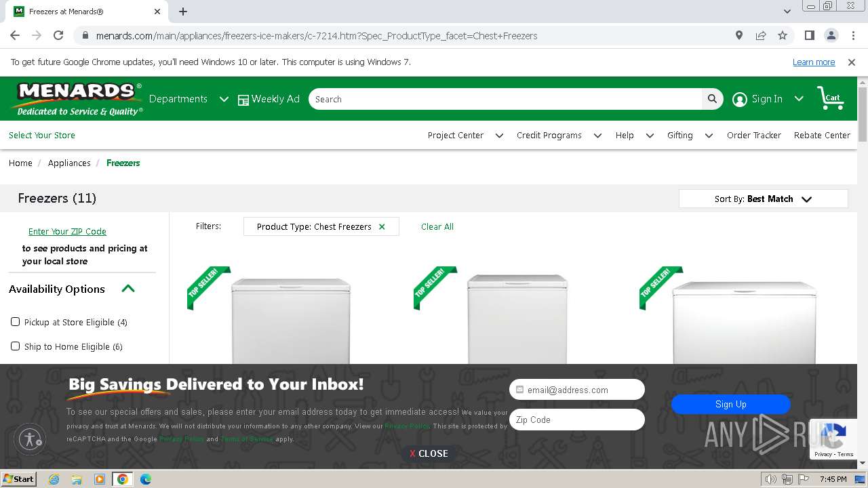Click the browser address bar

[x=407, y=35]
